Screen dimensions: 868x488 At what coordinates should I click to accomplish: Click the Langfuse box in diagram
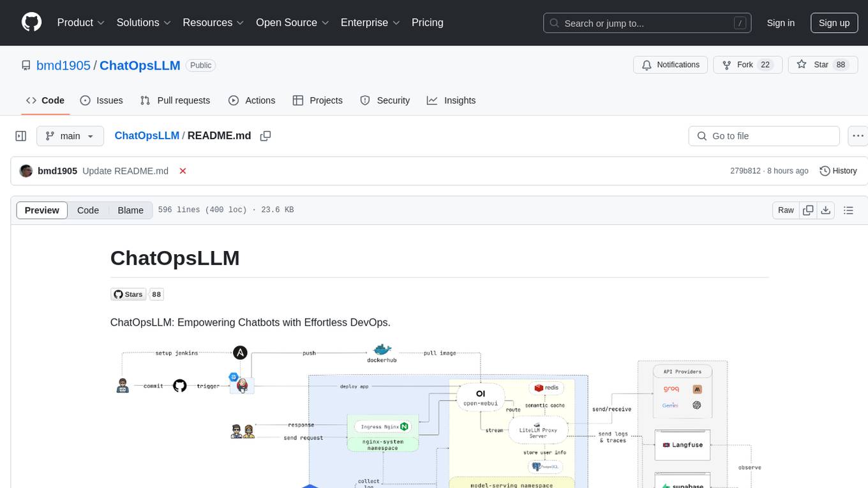point(682,445)
